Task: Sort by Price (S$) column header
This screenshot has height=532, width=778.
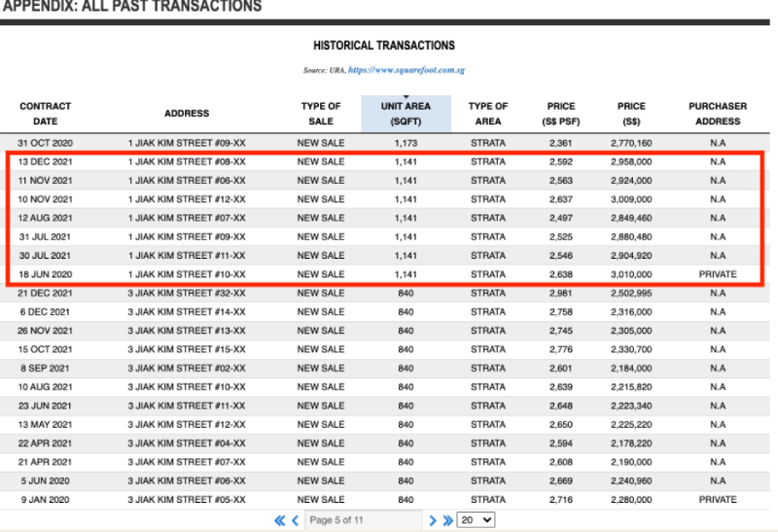Action: [x=631, y=114]
